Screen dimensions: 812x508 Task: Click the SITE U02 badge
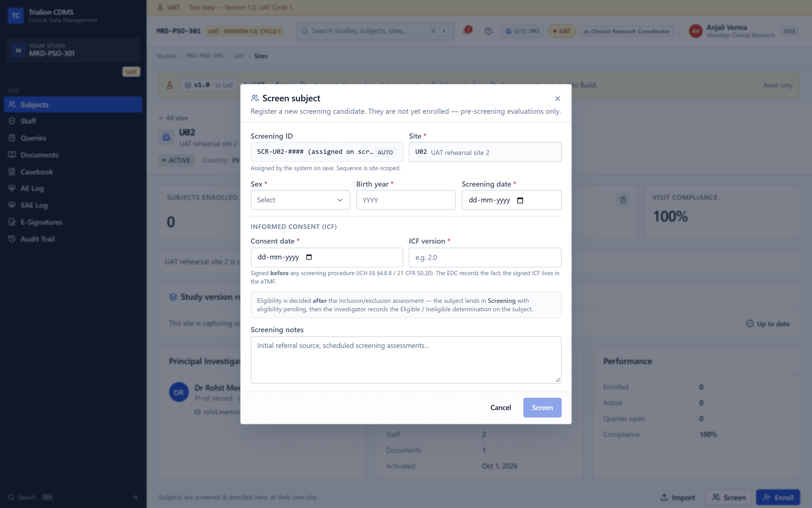[x=522, y=31]
